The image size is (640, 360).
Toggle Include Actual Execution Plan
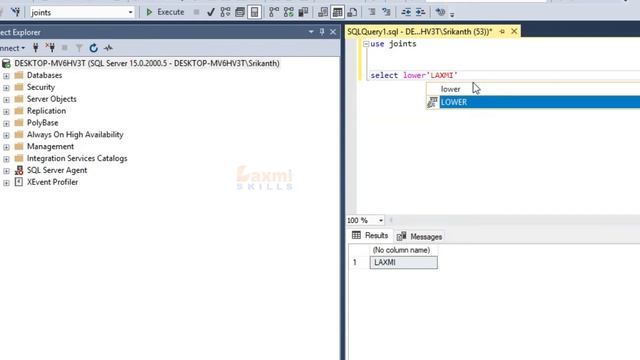coord(274,13)
